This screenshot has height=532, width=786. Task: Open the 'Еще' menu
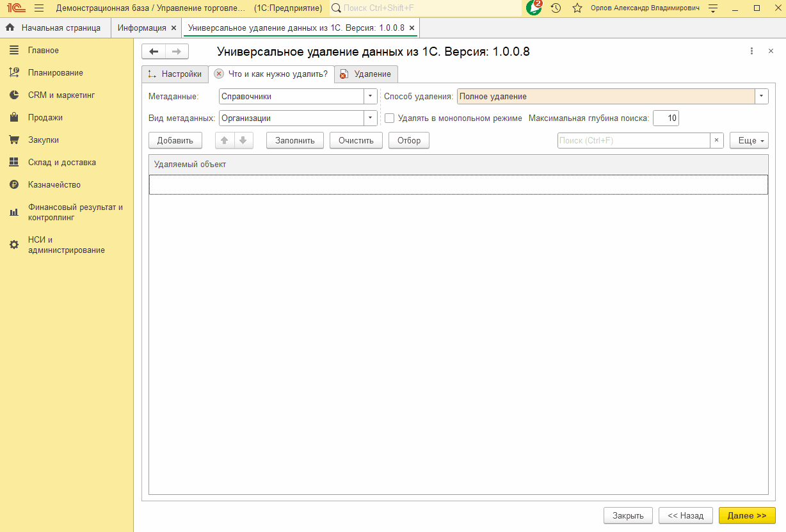coord(748,140)
